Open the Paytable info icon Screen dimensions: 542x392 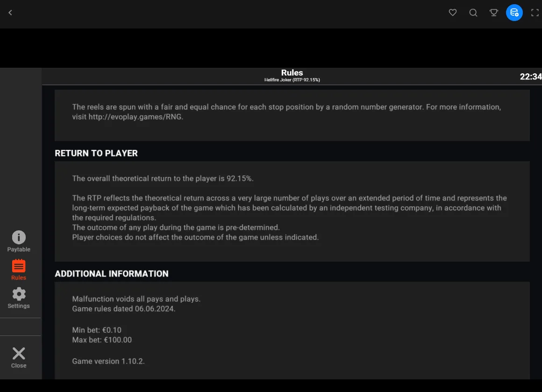[x=19, y=241]
